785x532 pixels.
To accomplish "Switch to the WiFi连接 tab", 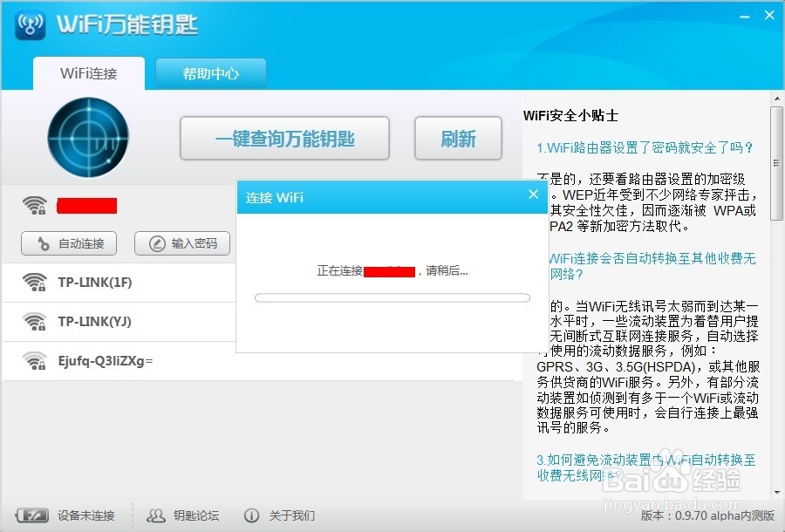I will click(89, 73).
